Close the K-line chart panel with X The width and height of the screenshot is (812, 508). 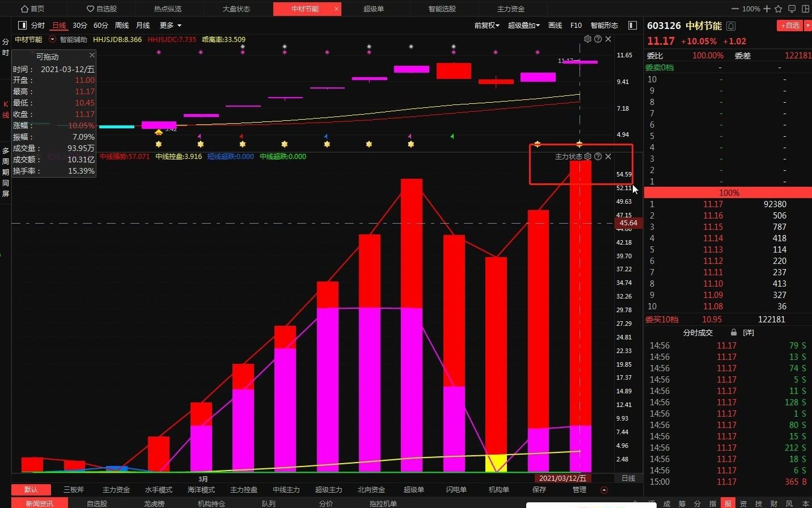tap(608, 39)
